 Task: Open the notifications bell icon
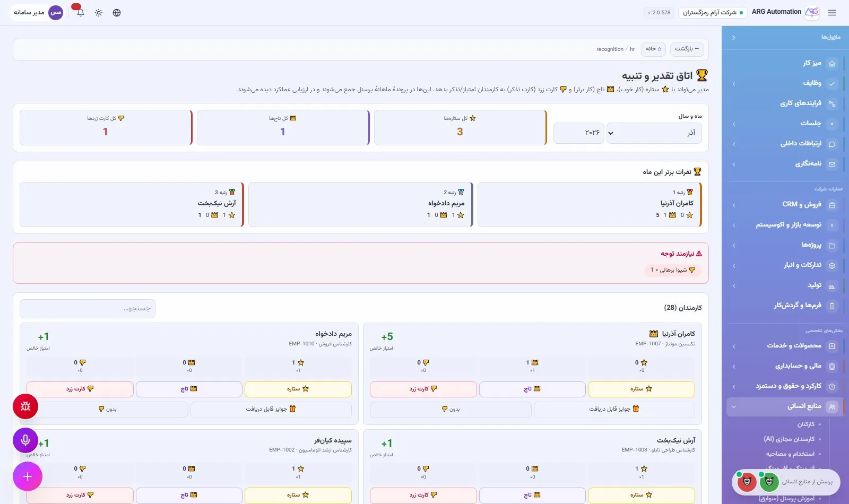click(x=80, y=12)
